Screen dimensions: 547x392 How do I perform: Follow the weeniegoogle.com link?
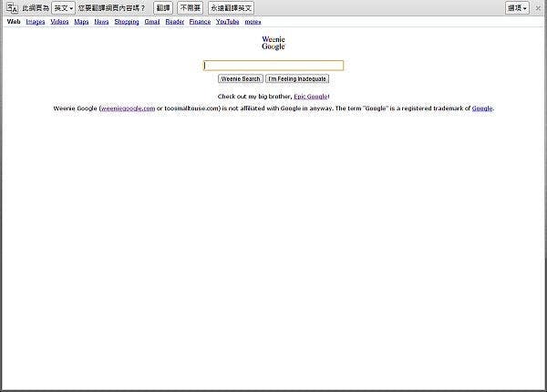[128, 108]
